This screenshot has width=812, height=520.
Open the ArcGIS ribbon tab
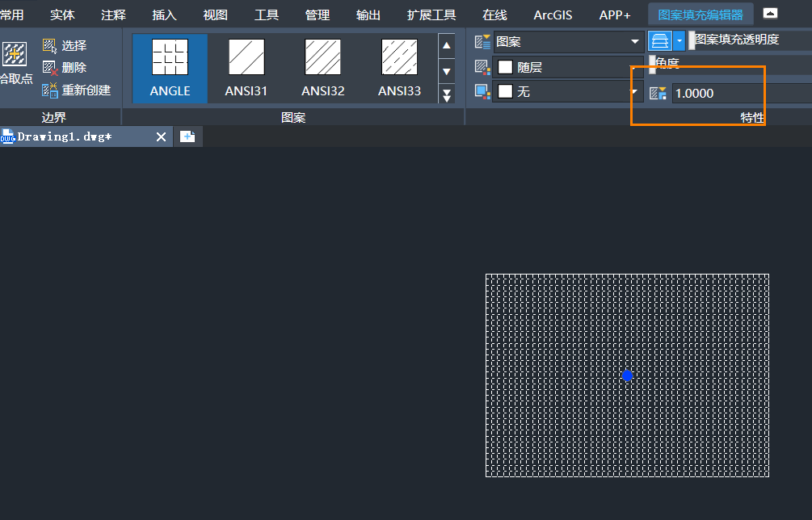(x=553, y=15)
